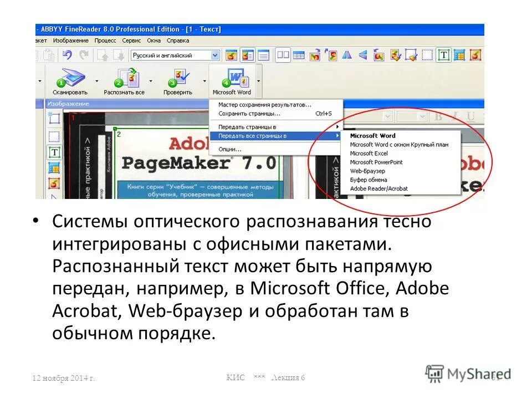Pick the Text block T tool in Image panel sidebar
The image size is (532, 399).
(x=54, y=152)
